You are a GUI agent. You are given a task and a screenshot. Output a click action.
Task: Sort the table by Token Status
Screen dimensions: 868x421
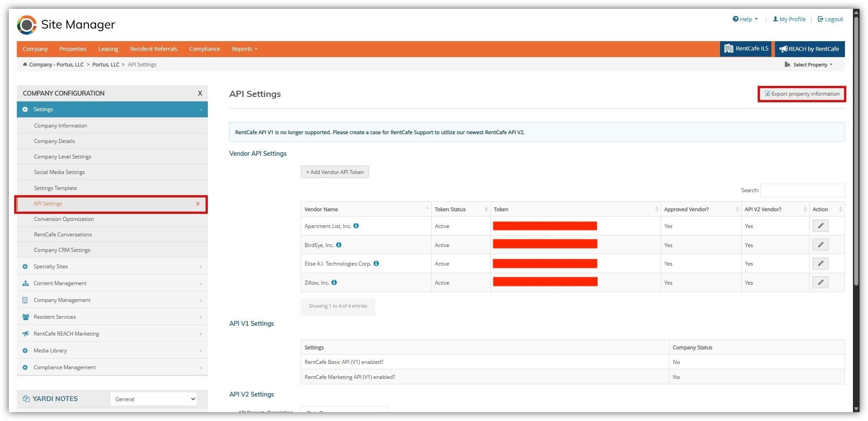461,209
